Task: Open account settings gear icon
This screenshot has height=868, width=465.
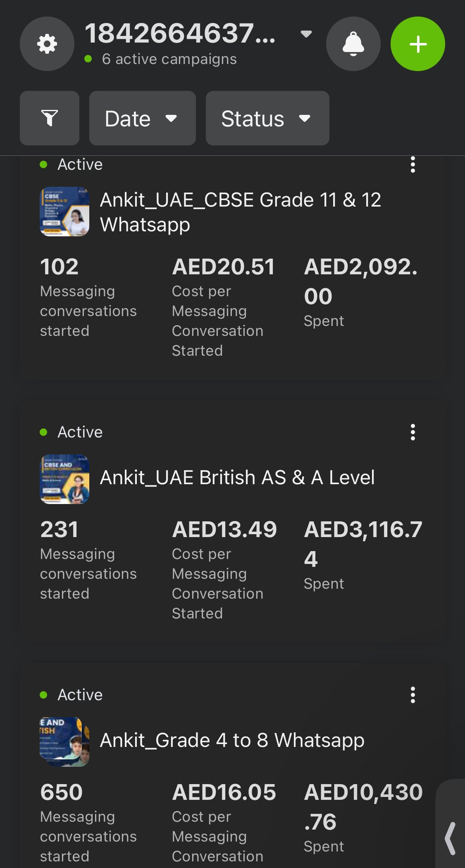Action: pos(47,44)
